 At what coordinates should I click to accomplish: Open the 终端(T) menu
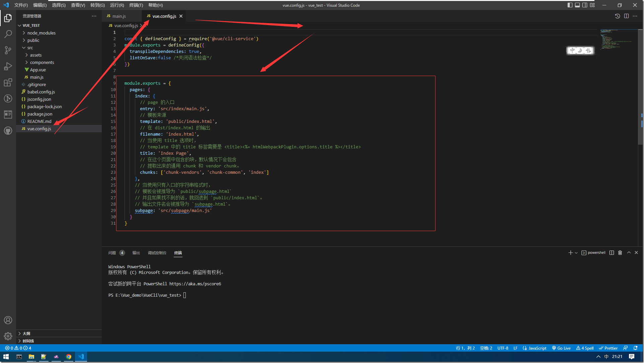coord(136,5)
